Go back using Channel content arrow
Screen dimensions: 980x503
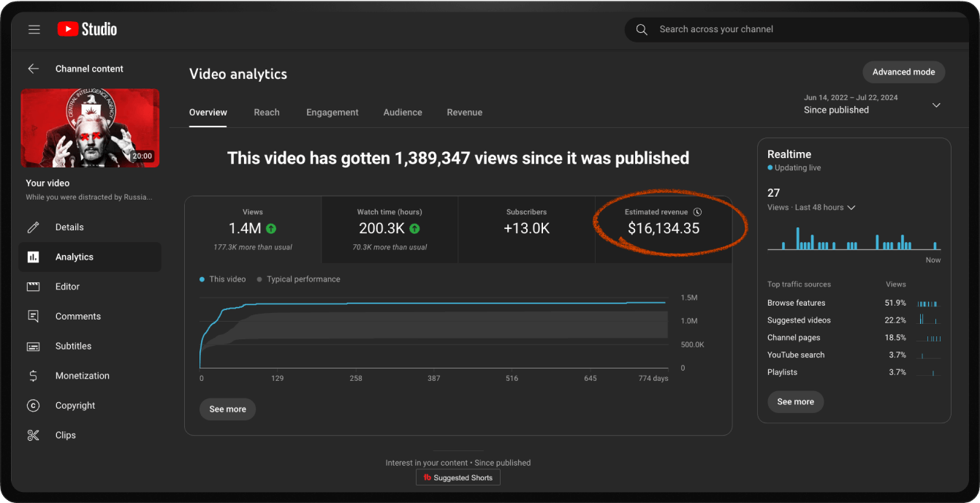click(x=34, y=69)
